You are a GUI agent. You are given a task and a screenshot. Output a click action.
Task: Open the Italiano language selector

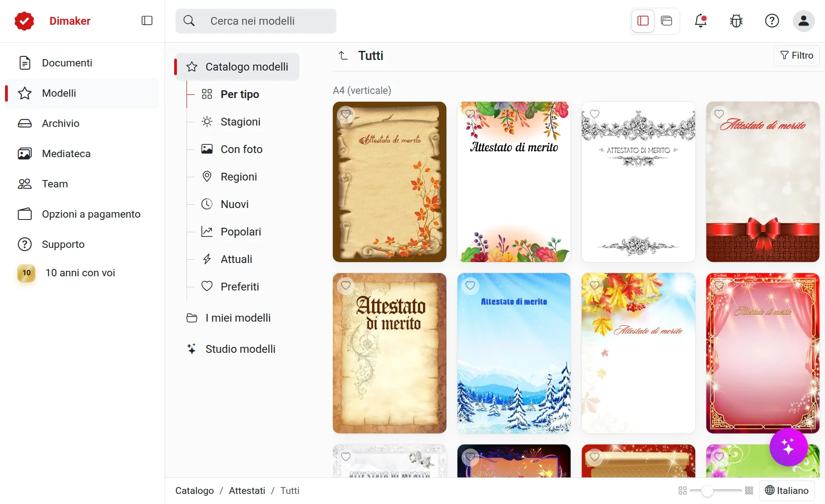point(786,491)
